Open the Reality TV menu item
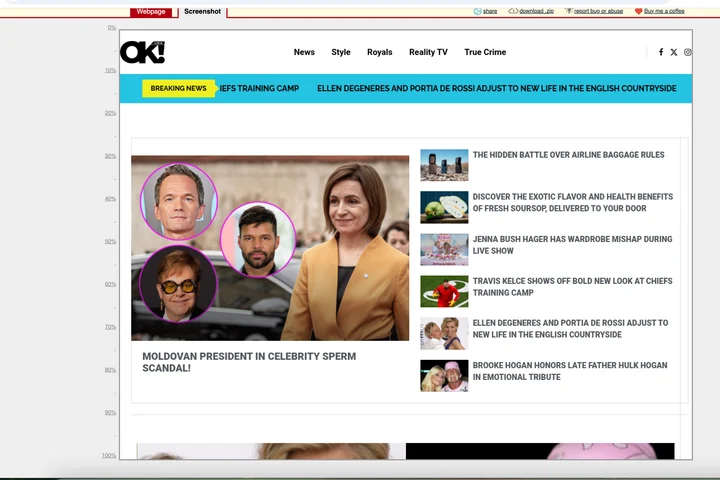 point(428,52)
